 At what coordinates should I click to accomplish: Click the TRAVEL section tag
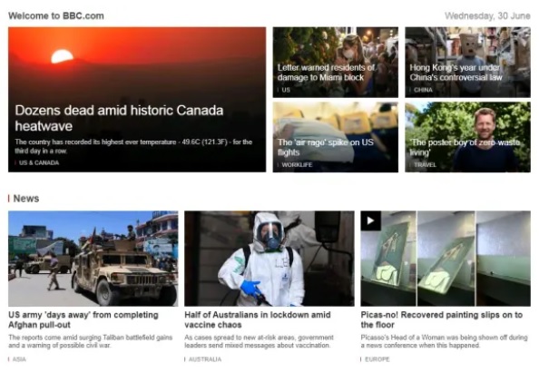tap(425, 165)
